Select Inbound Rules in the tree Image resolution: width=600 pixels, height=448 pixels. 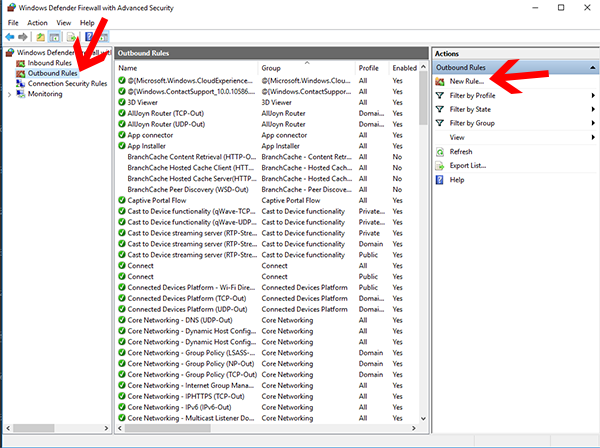pyautogui.click(x=50, y=63)
